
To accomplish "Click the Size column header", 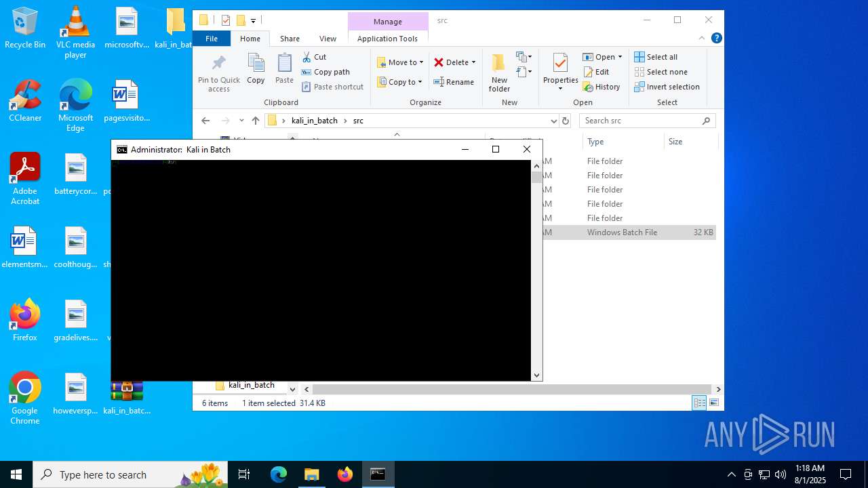I will 690,142.
